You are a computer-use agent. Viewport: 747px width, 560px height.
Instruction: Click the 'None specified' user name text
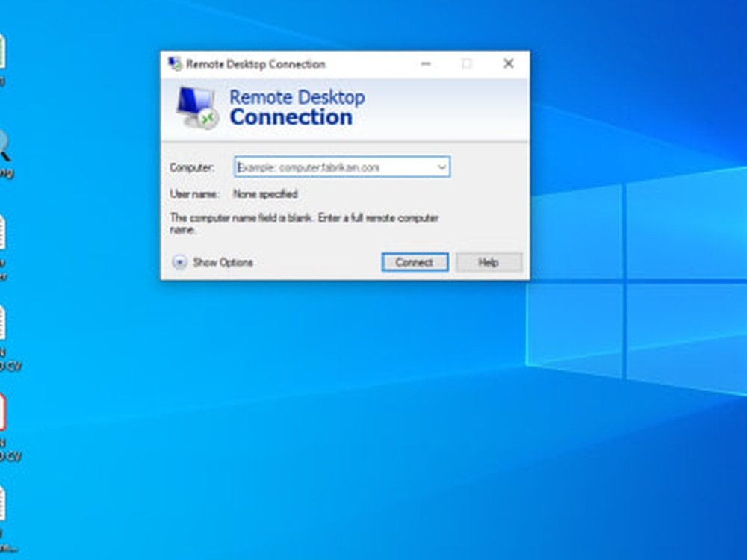pos(265,194)
